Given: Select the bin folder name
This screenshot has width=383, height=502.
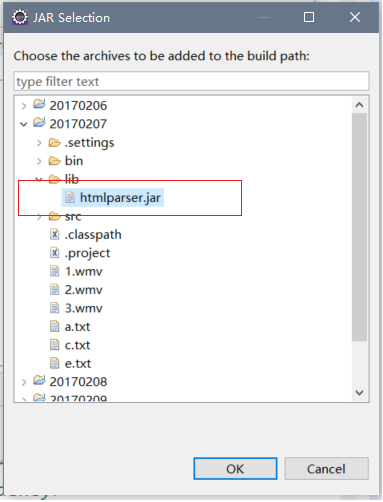Looking at the screenshot, I should tap(74, 161).
